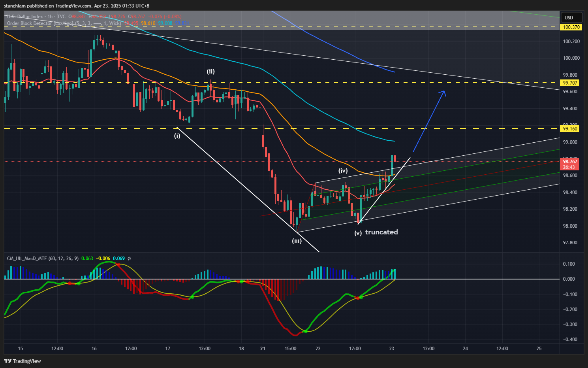Click date 16 on the time axis
This screenshot has height=368, width=588.
click(x=94, y=349)
